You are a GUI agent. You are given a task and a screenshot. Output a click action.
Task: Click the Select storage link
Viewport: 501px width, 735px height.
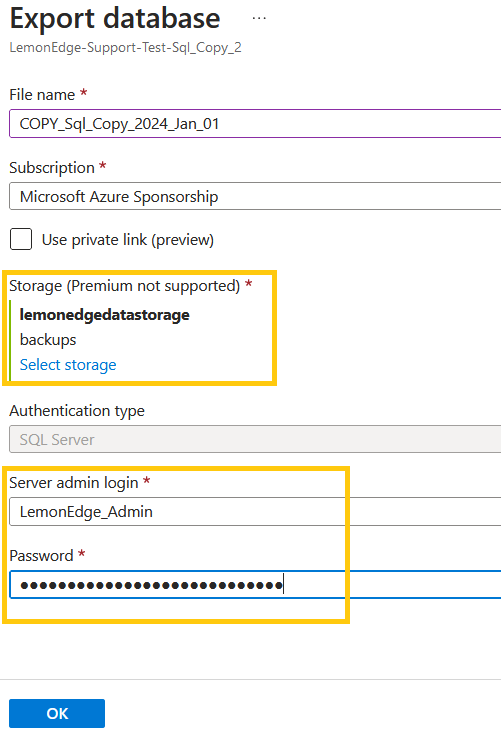tap(68, 365)
